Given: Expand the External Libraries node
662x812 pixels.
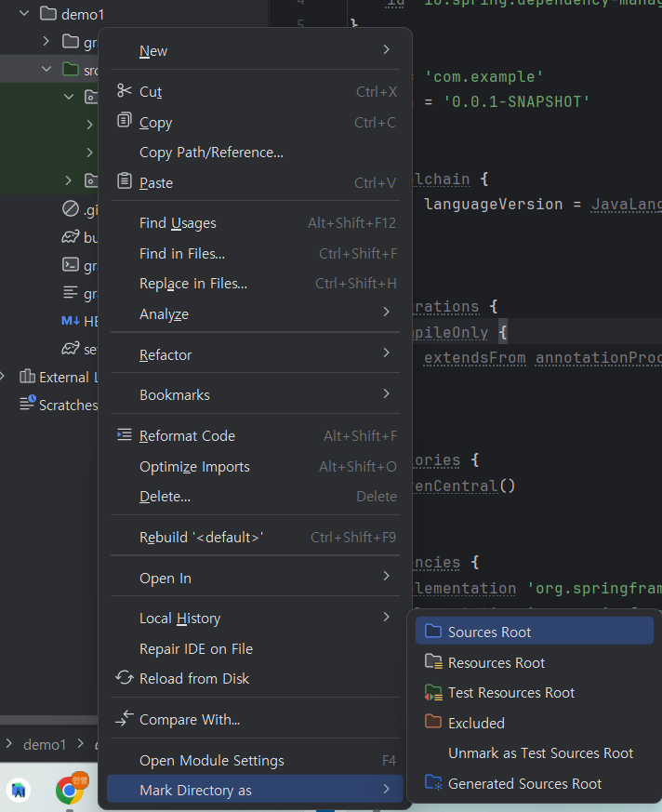Looking at the screenshot, I should [x=3, y=377].
